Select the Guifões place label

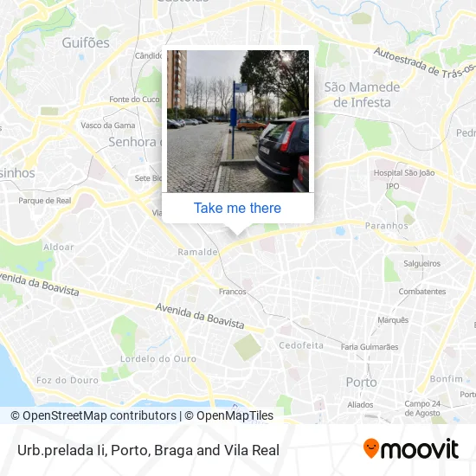tap(86, 42)
